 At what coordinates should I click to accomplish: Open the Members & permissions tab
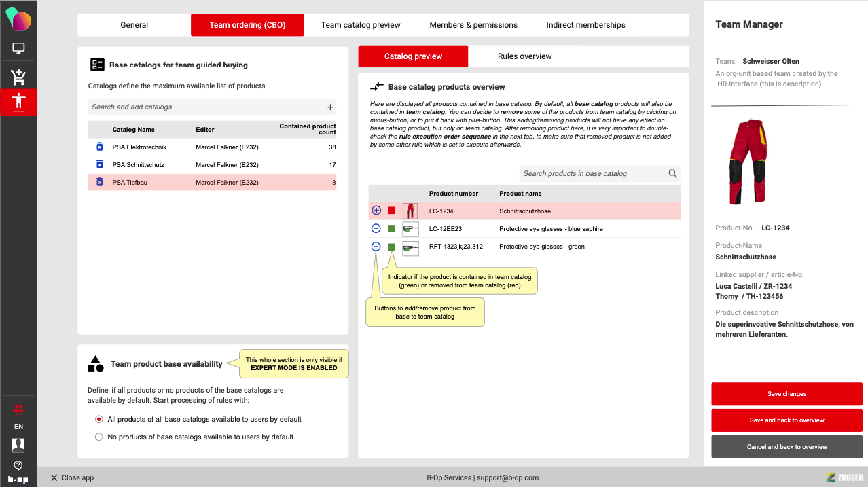tap(473, 25)
